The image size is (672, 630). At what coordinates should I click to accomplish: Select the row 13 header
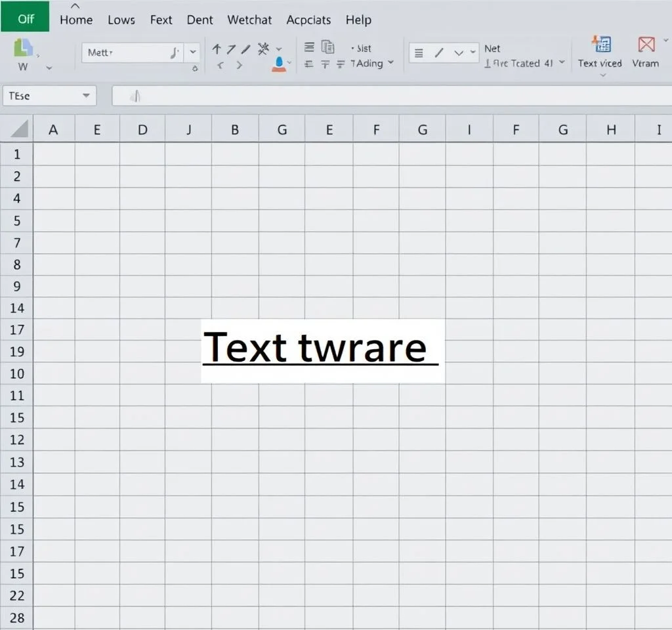[17, 462]
